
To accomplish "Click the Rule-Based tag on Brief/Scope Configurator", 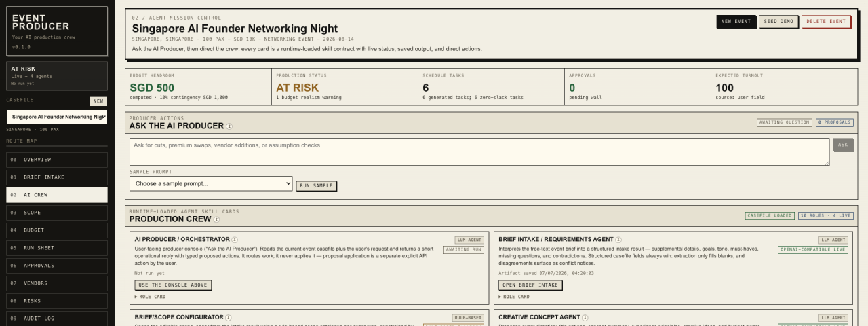I will 468,318.
